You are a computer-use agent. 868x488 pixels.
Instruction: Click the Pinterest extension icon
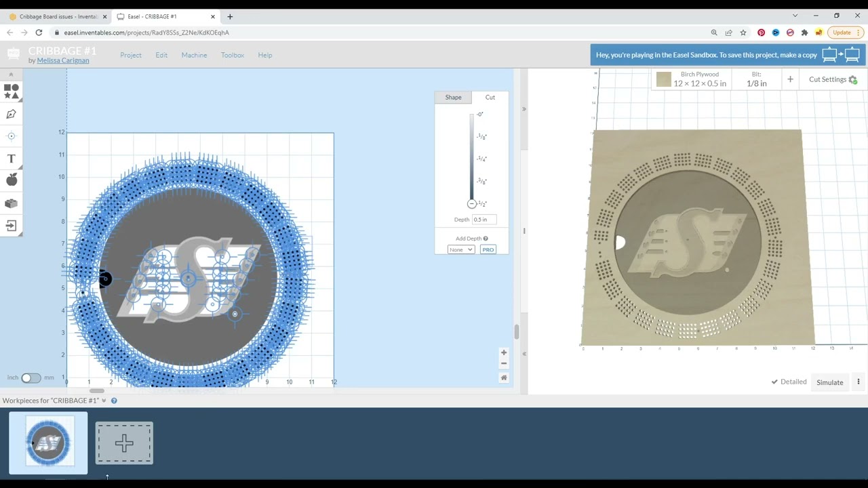pyautogui.click(x=762, y=33)
